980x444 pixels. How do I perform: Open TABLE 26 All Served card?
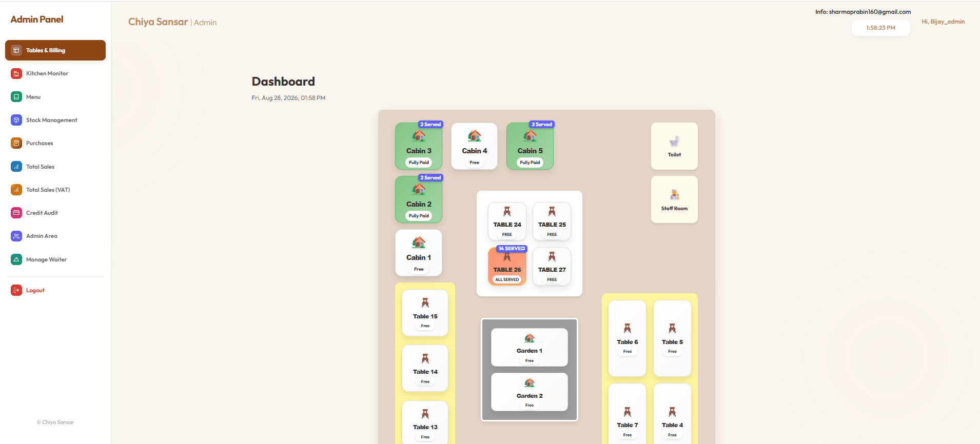pos(507,266)
